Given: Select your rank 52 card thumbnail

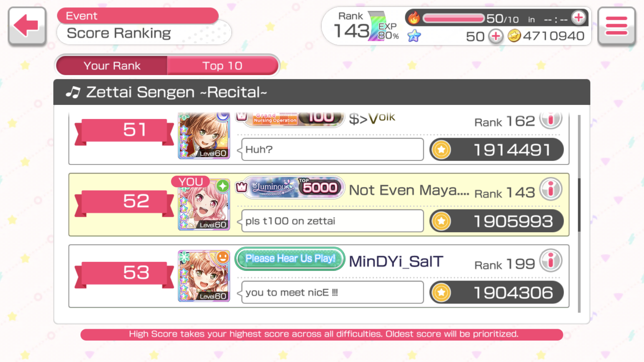Looking at the screenshot, I should (204, 205).
